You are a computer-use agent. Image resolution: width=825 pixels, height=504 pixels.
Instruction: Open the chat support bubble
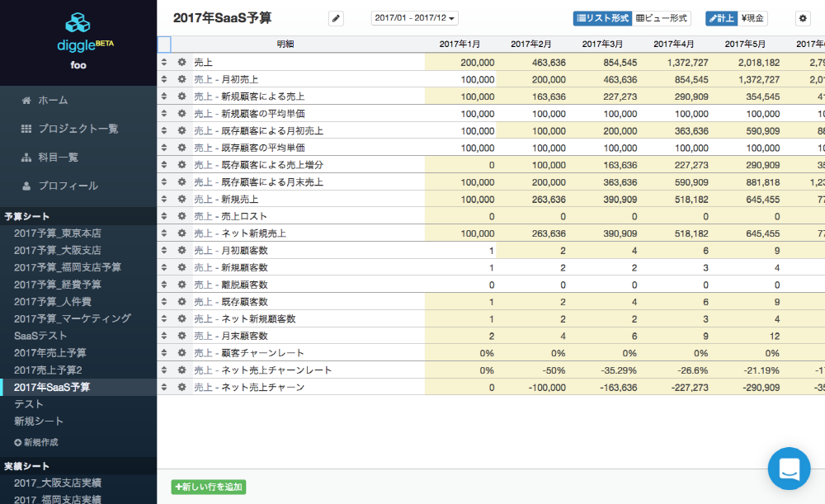(789, 469)
